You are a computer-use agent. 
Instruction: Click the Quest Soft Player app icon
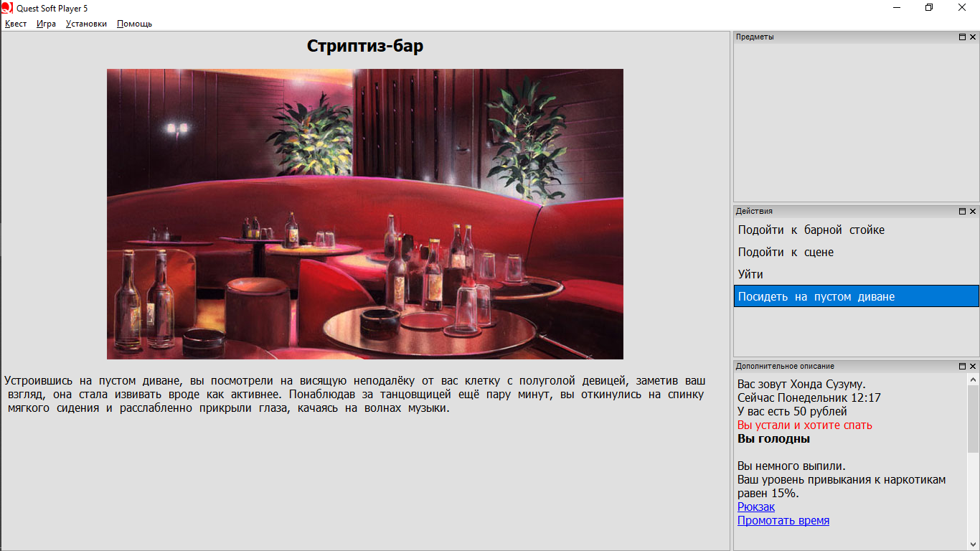[7, 7]
